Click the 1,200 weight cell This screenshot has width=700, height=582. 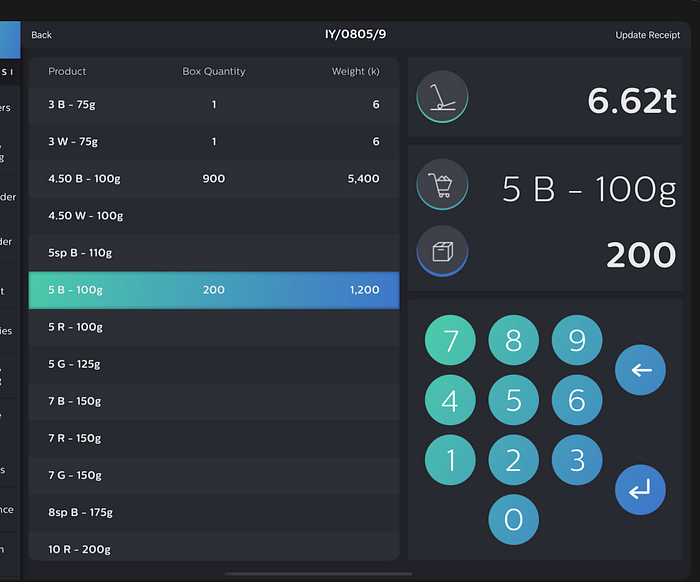364,290
